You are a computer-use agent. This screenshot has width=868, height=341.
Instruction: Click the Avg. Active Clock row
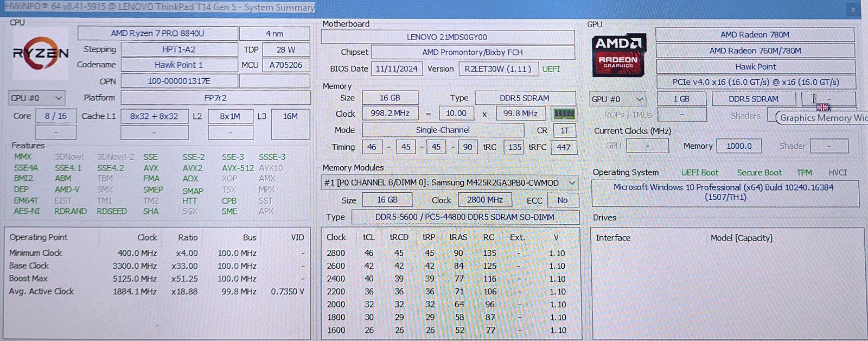tap(157, 292)
